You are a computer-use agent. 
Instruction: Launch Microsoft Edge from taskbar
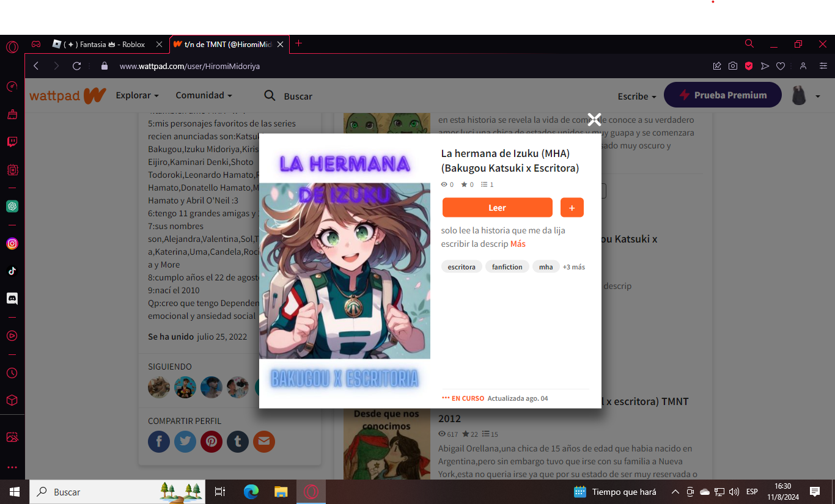click(251, 492)
